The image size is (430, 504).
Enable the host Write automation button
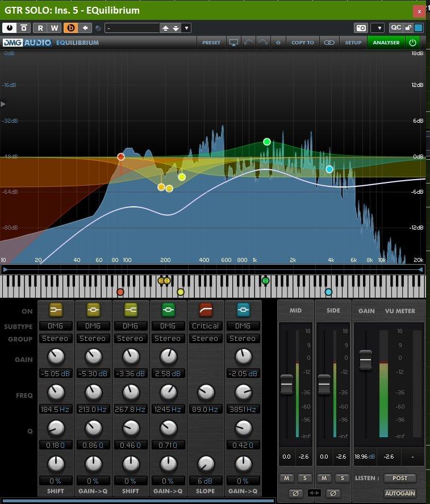55,28
